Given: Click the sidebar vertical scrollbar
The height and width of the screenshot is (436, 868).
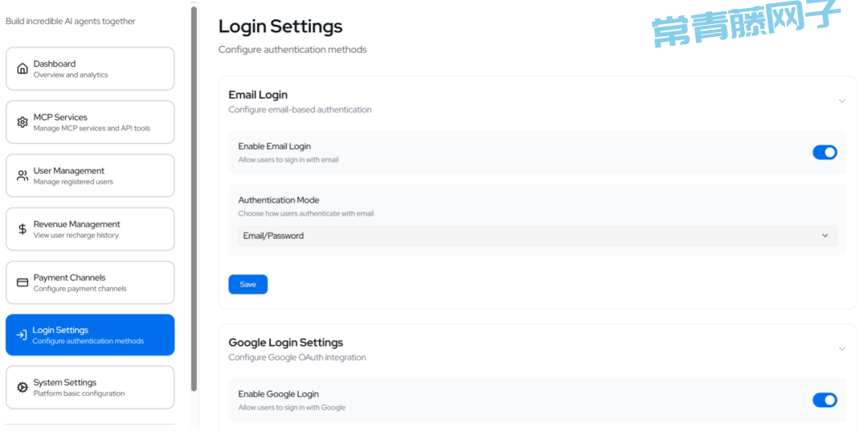Looking at the screenshot, I should 194,199.
